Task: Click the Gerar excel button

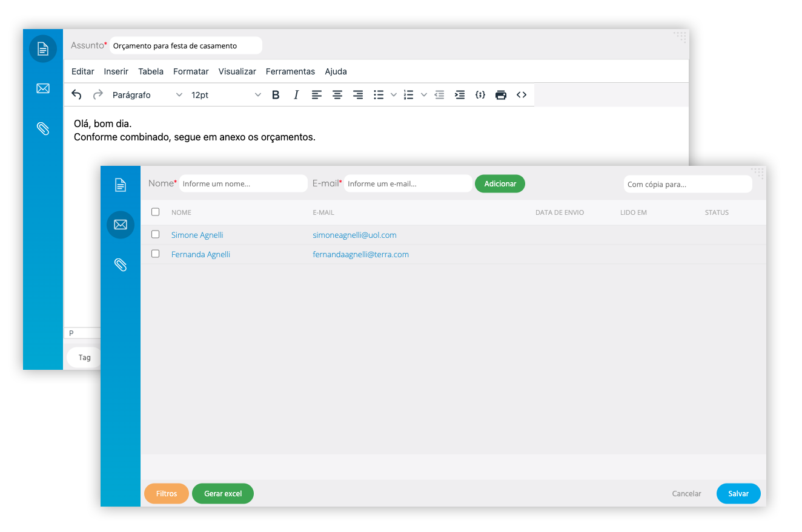Action: coord(223,494)
